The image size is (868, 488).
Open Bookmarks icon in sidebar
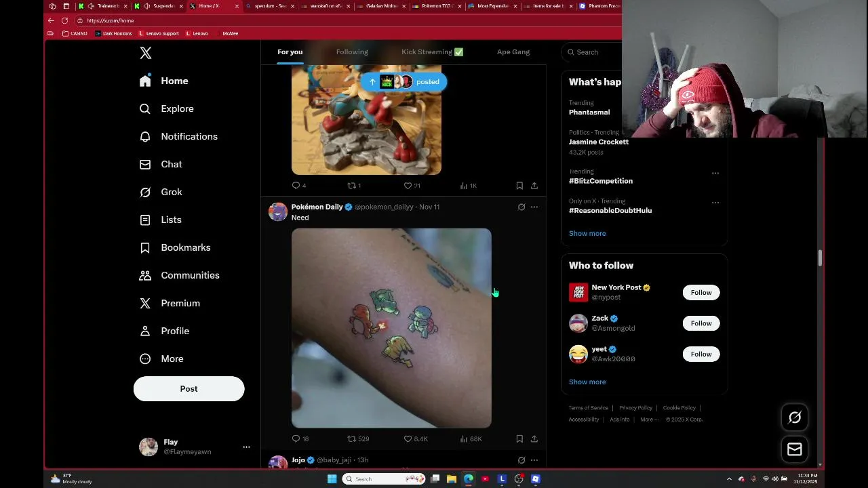145,247
